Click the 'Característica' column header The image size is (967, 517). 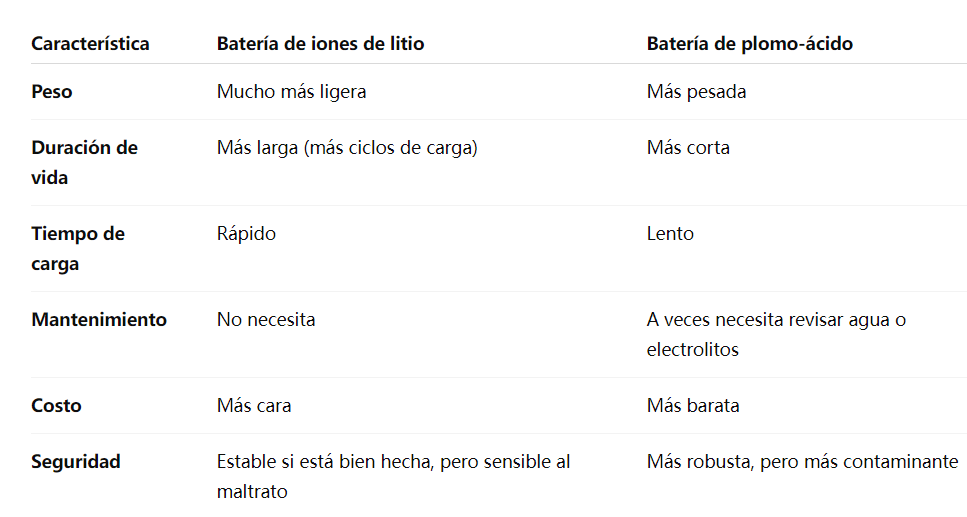pos(90,44)
